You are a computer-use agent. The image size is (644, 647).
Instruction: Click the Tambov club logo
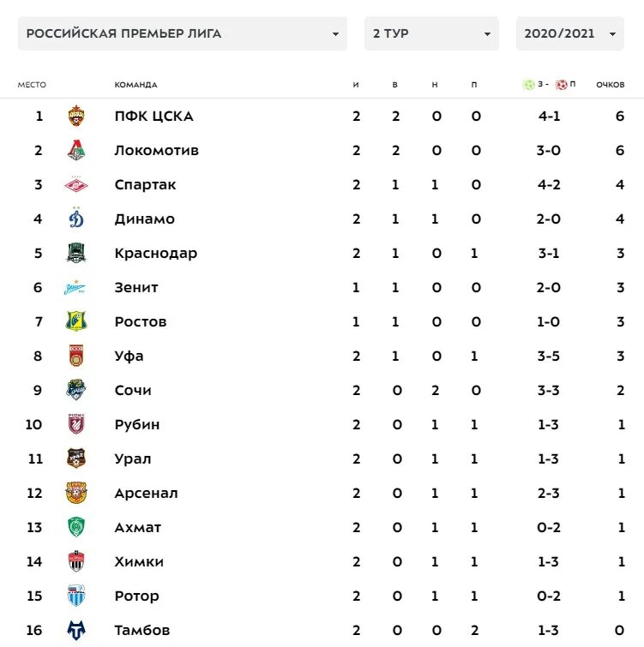(76, 630)
